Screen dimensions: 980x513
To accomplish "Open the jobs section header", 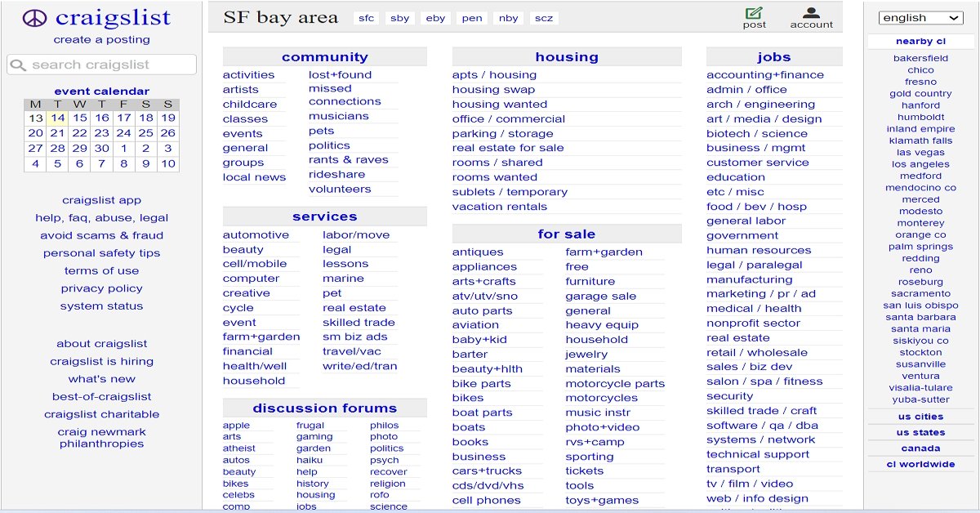I will [774, 57].
